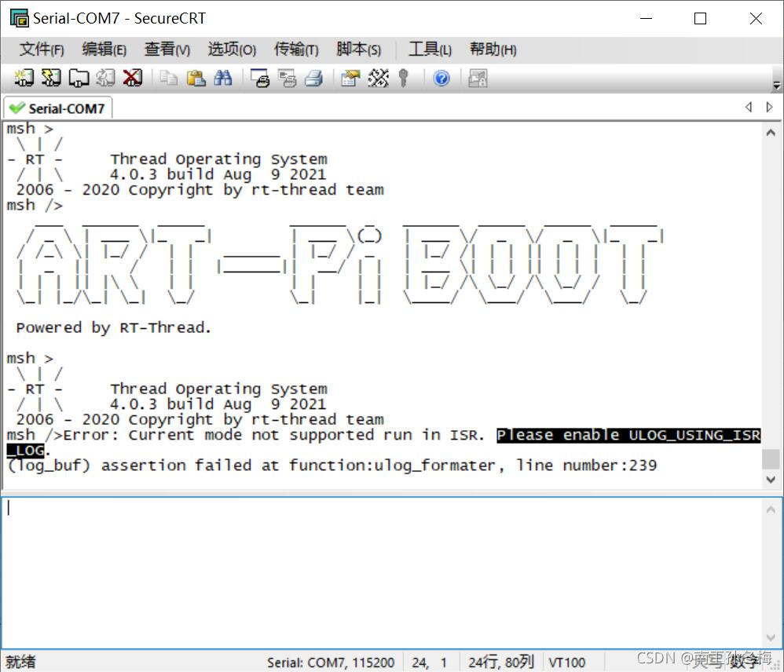This screenshot has height=672, width=784.
Task: Click the toolbar overflow arrow
Action: pyautogui.click(x=776, y=86)
